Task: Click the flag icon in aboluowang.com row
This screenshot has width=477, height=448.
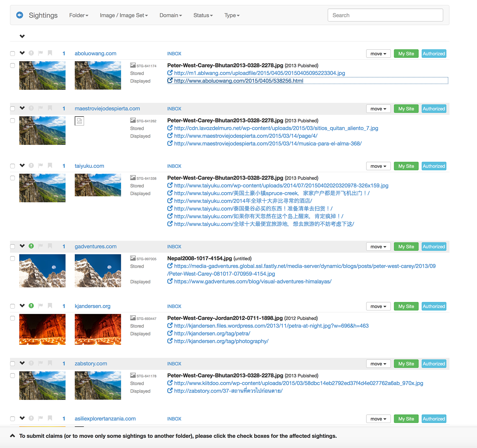Action: coord(41,53)
